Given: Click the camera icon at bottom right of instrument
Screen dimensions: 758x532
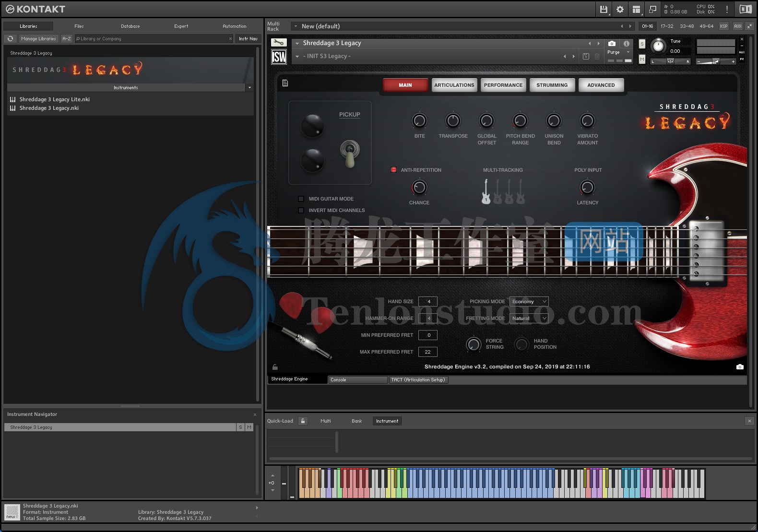Looking at the screenshot, I should tap(740, 367).
